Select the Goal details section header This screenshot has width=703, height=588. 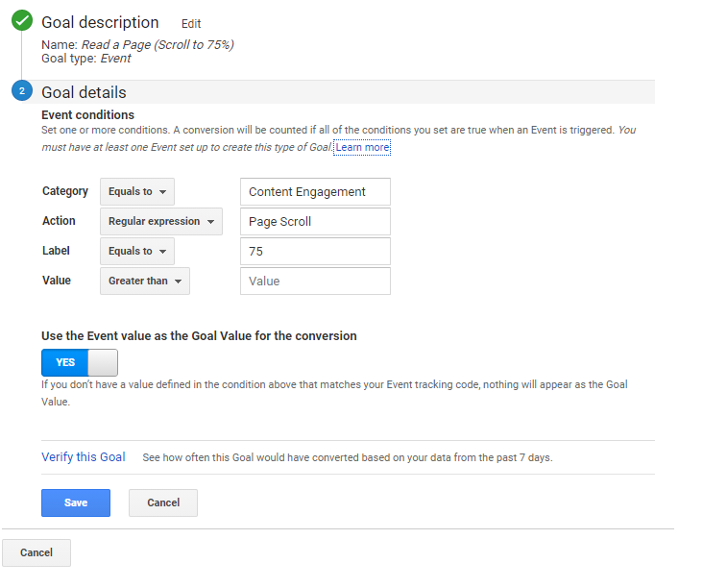coord(84,92)
